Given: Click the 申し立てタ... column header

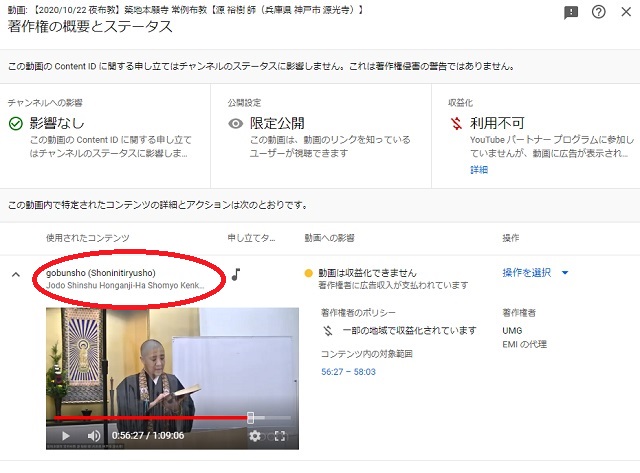Looking at the screenshot, I should (x=251, y=238).
